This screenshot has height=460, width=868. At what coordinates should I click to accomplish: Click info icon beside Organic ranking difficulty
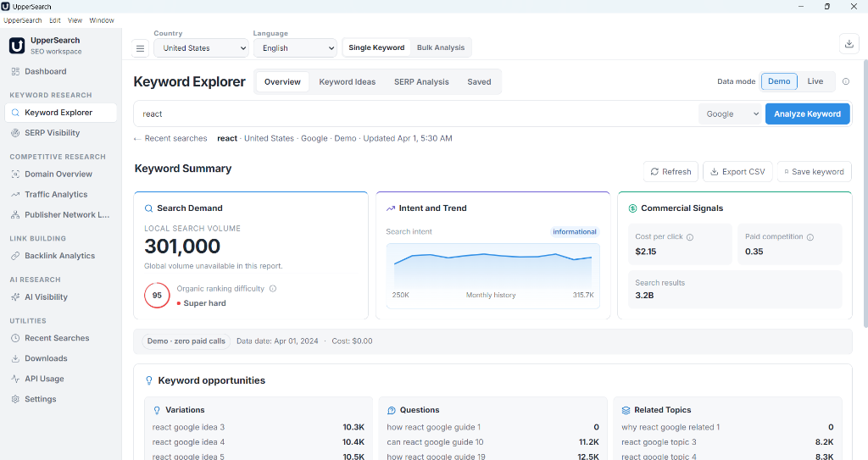(273, 288)
